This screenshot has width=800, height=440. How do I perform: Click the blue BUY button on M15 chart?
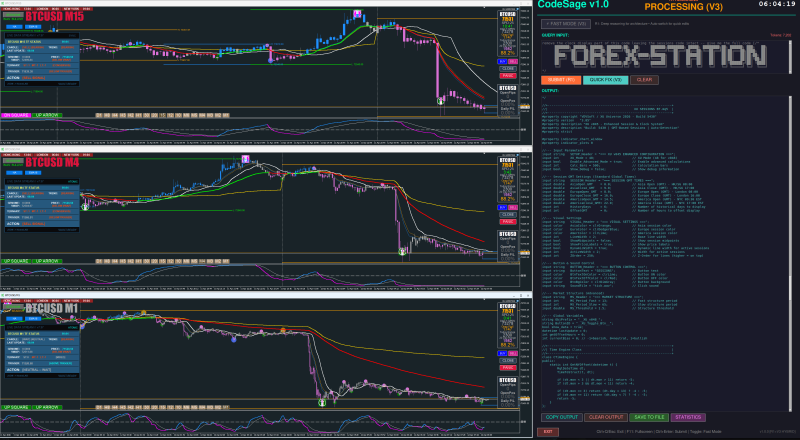click(x=503, y=61)
